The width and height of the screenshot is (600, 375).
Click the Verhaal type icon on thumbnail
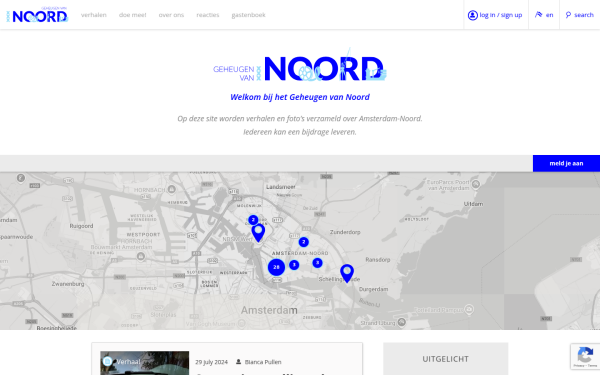(x=108, y=361)
